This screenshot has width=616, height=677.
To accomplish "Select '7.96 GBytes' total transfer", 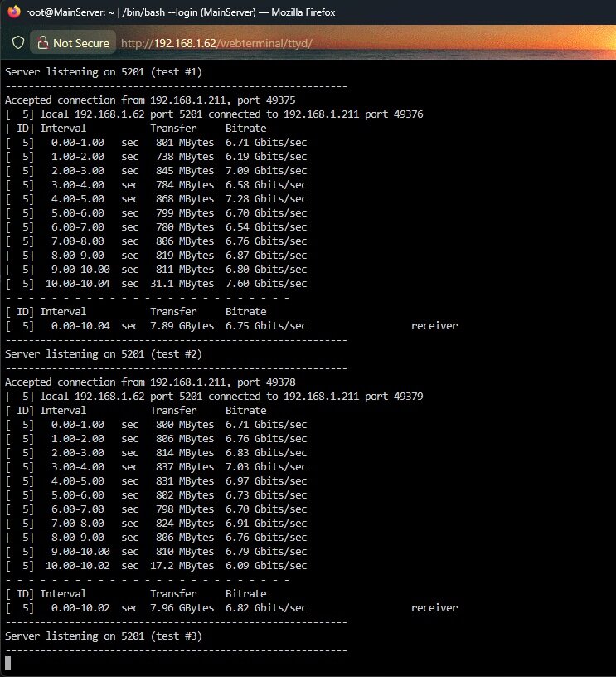I will click(x=182, y=608).
